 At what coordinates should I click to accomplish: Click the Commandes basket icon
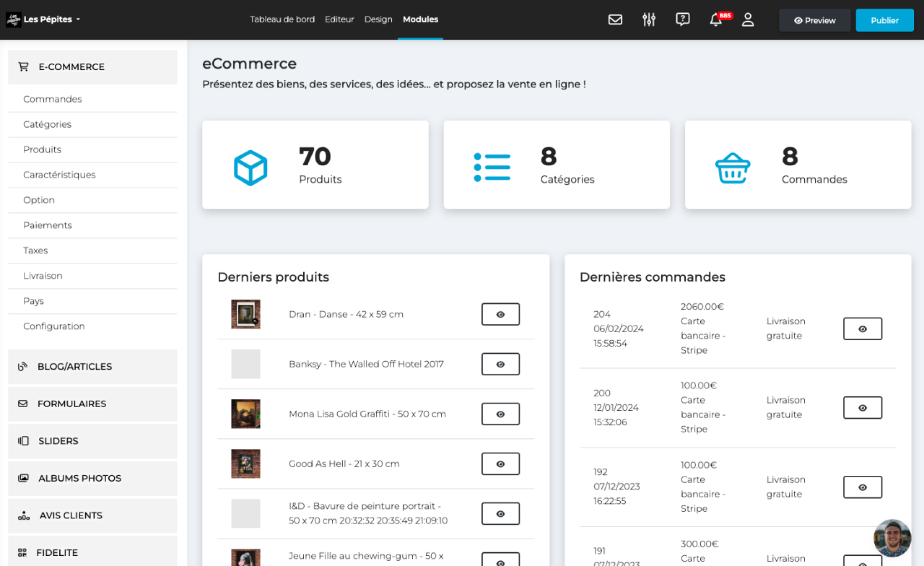point(732,168)
